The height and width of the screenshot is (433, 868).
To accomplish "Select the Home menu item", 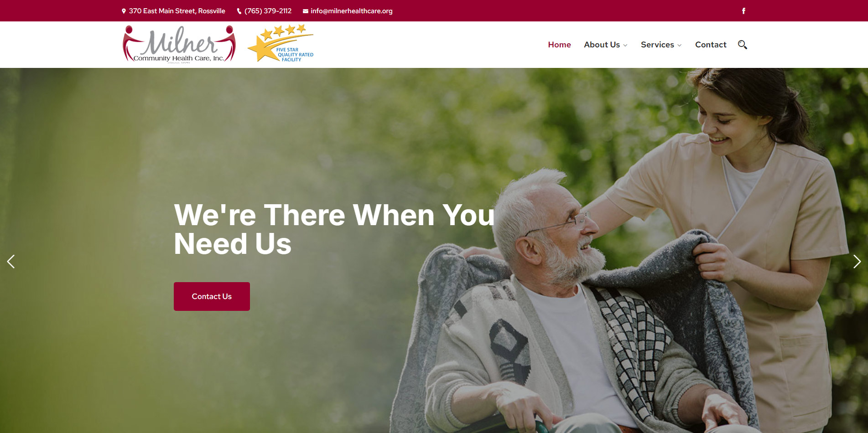I will [559, 45].
